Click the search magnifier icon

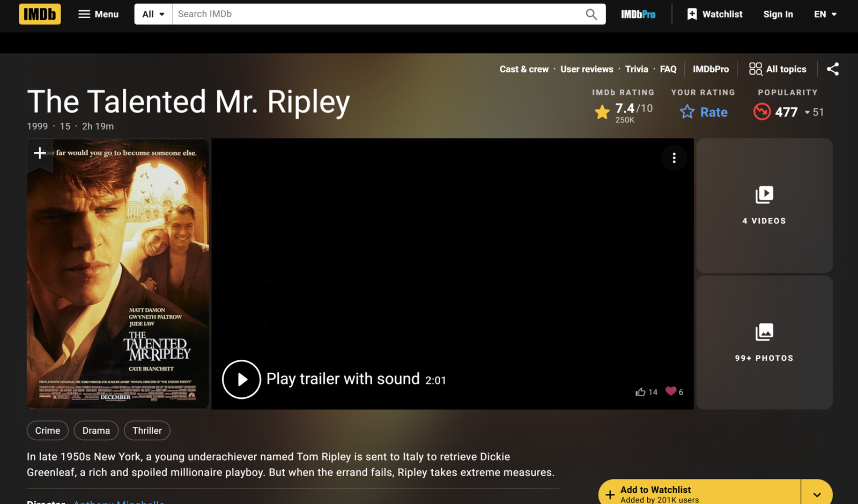coord(591,14)
